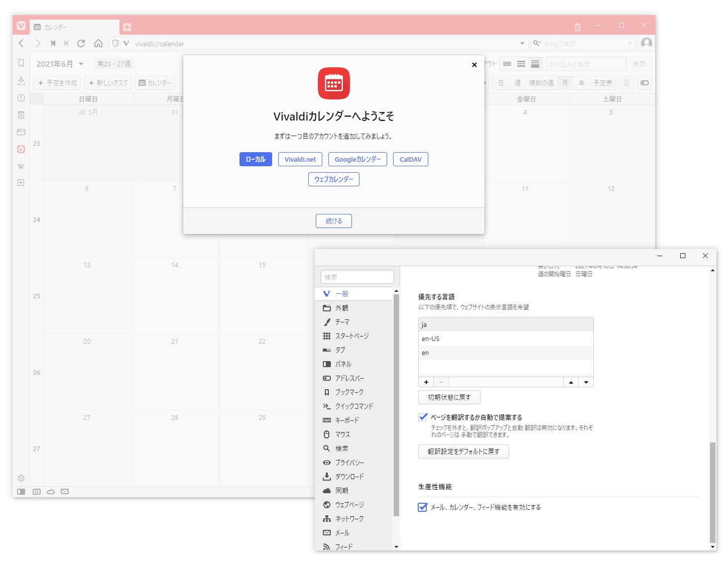Toggle the side panel from the status bar
Image resolution: width=728 pixels, height=563 pixels.
(x=21, y=492)
